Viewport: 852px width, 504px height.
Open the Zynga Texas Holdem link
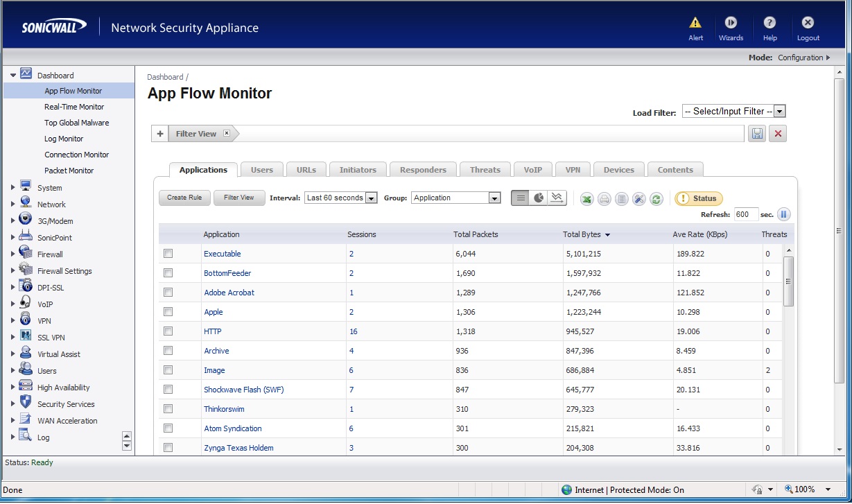tap(238, 448)
